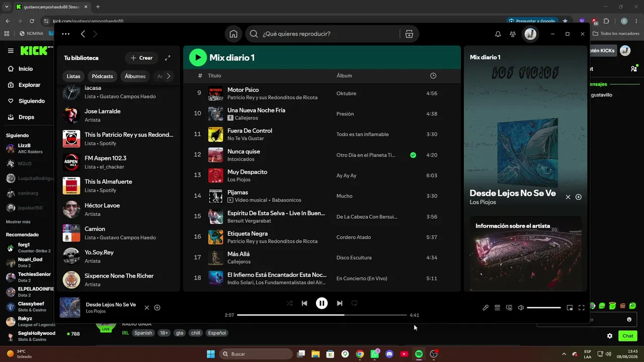
Task: Open the Oktubre album link
Action: click(346, 94)
